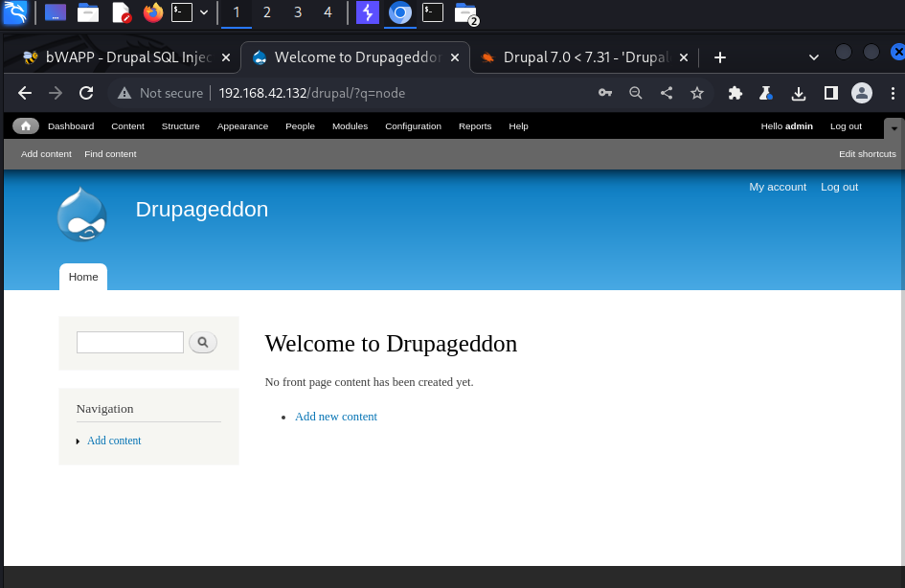Open Chrome downloads icon
The image size is (905, 588).
798,93
